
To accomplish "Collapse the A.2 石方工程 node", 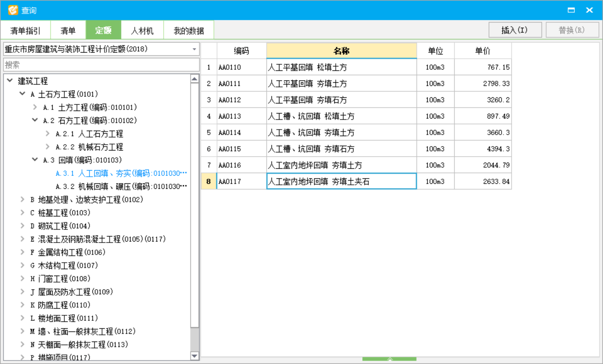I will (35, 120).
